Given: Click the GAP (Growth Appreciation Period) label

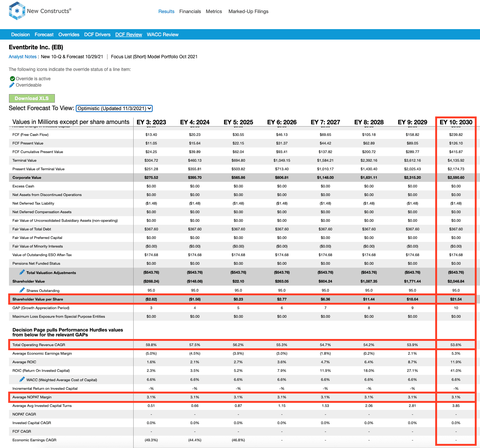Looking at the screenshot, I should (x=41, y=308).
